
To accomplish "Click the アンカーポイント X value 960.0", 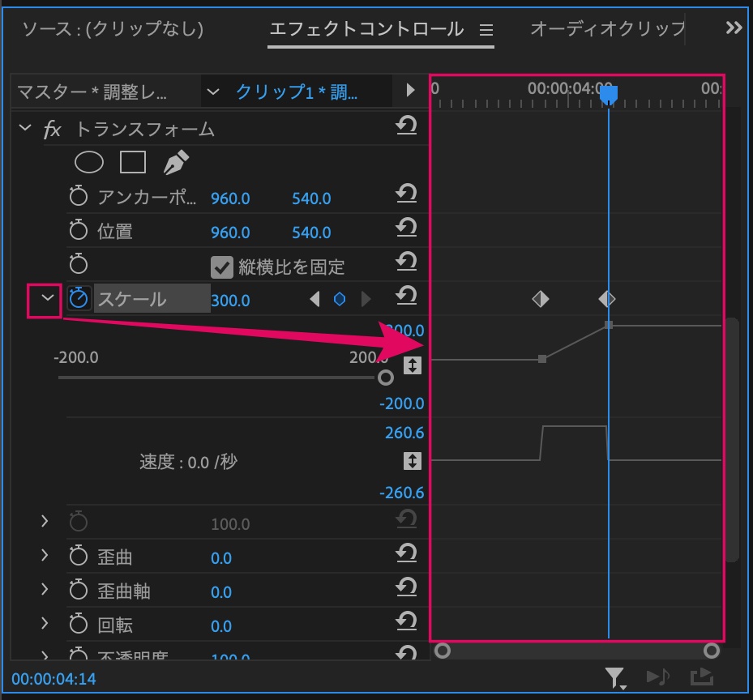I will click(230, 198).
